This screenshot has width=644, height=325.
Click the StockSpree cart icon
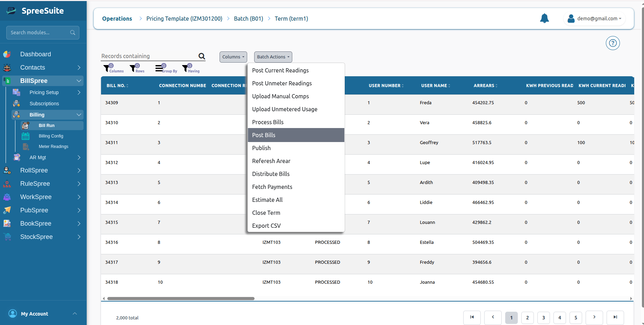tap(7, 237)
